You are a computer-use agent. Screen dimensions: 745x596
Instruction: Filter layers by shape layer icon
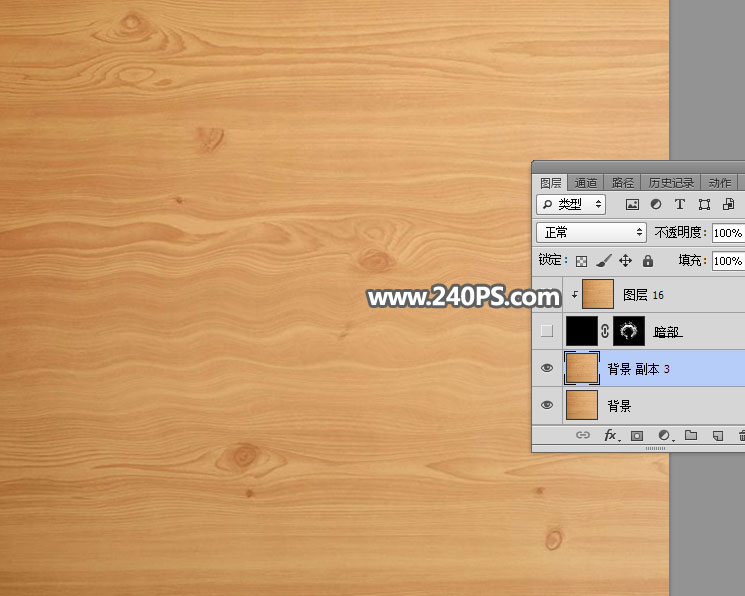(704, 204)
